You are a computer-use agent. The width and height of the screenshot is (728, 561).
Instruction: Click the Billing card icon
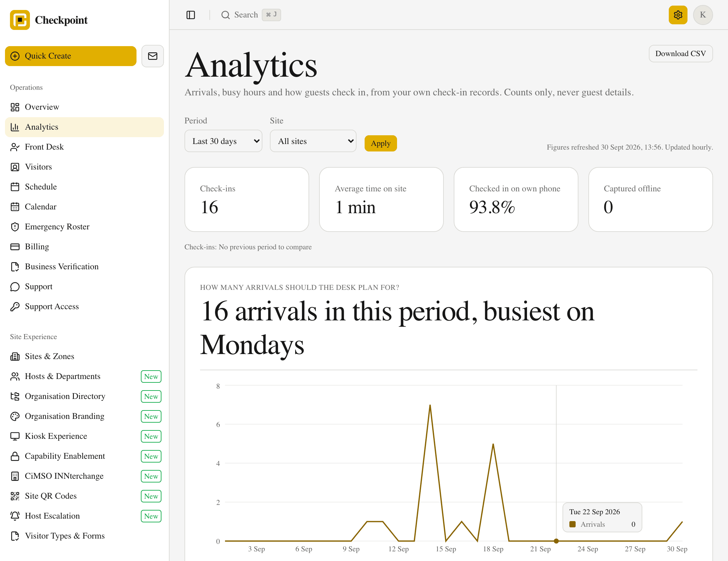click(x=15, y=247)
